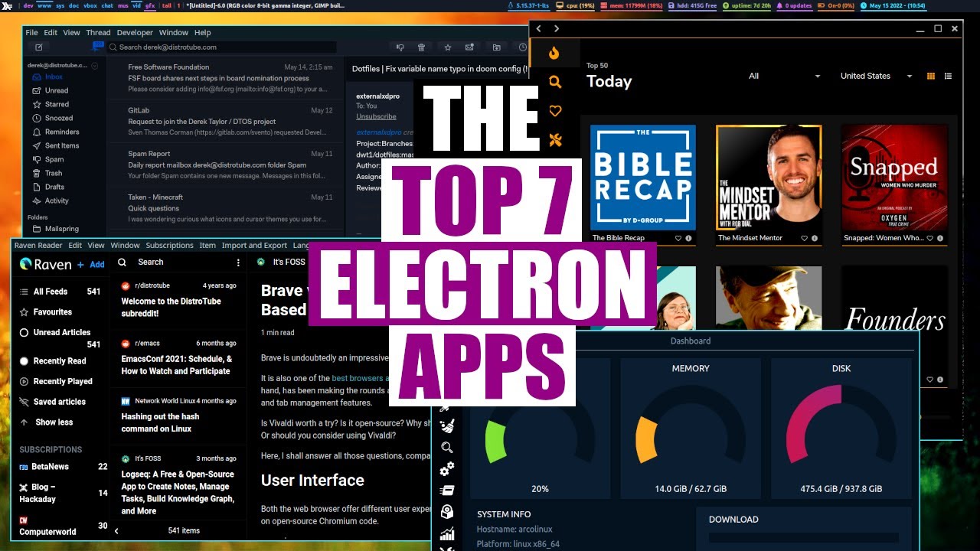Open the tools wrench icon in podcast sidebar
The width and height of the screenshot is (980, 551).
click(x=555, y=140)
